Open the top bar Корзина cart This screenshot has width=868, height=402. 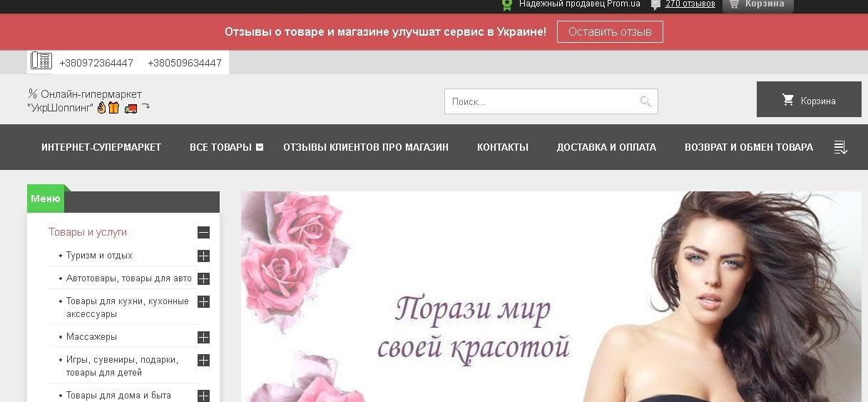pyautogui.click(x=757, y=4)
